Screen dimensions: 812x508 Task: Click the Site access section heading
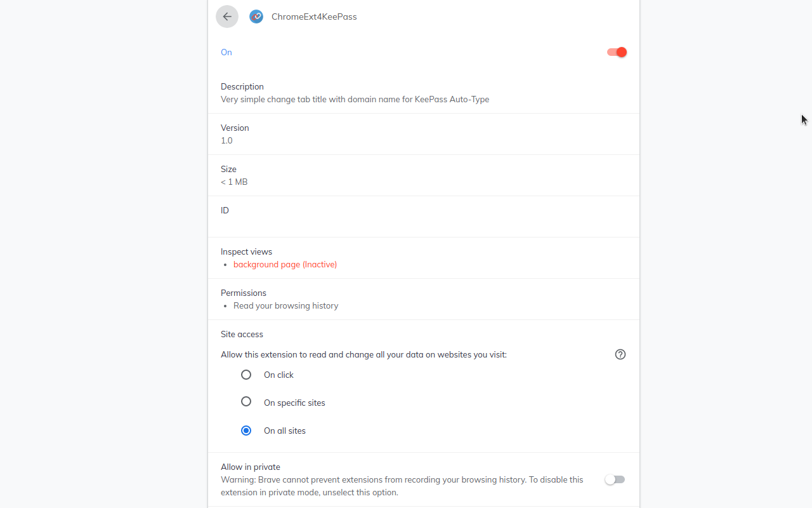pos(242,334)
